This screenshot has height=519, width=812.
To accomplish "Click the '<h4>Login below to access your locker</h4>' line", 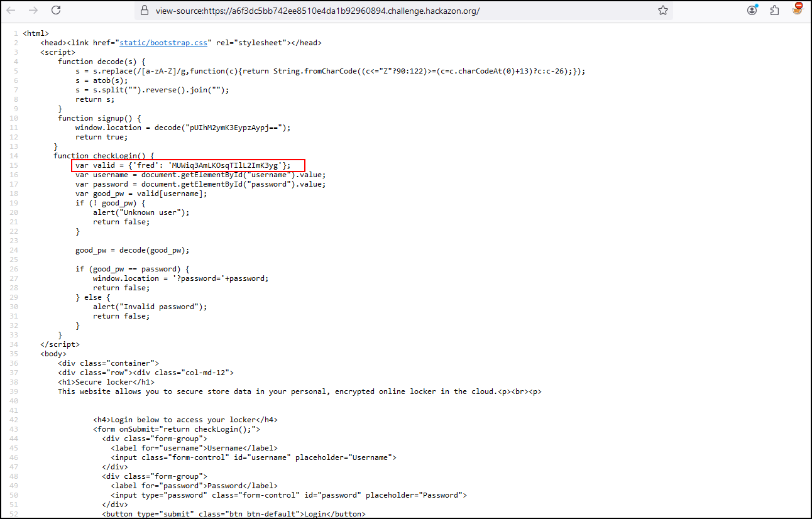I will (185, 420).
